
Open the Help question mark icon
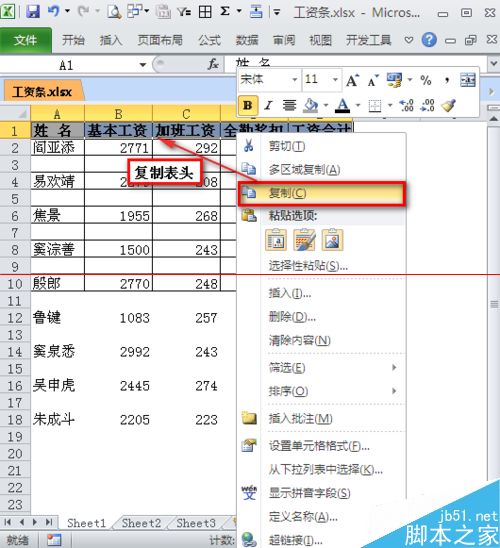[429, 40]
